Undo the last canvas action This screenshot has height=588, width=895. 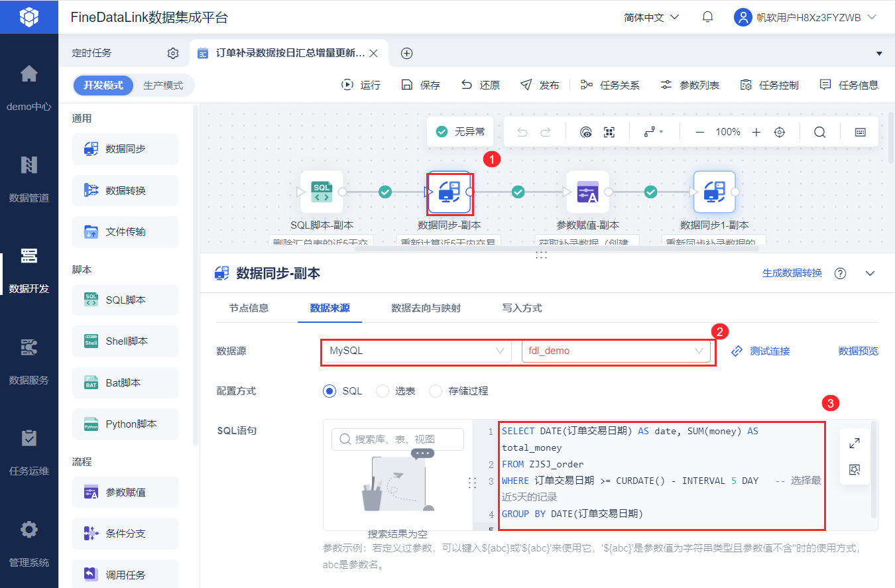pyautogui.click(x=522, y=132)
